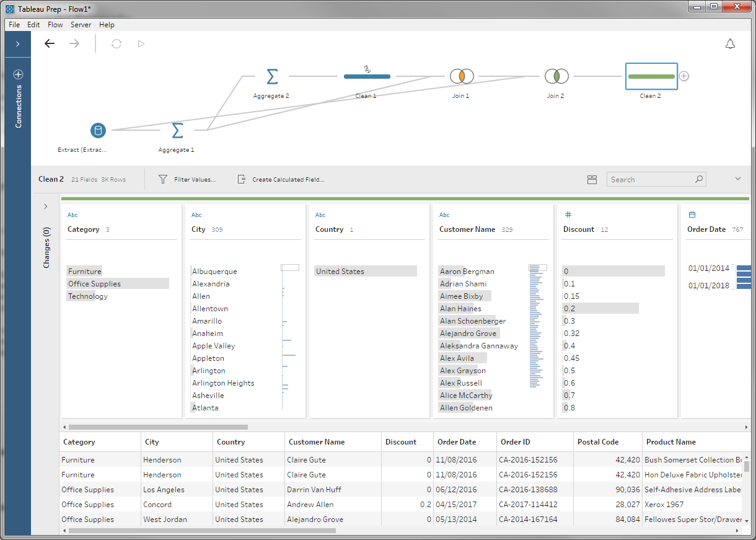Toggle the profile pane view icon
Screen dimensions: 756x540
click(592, 179)
